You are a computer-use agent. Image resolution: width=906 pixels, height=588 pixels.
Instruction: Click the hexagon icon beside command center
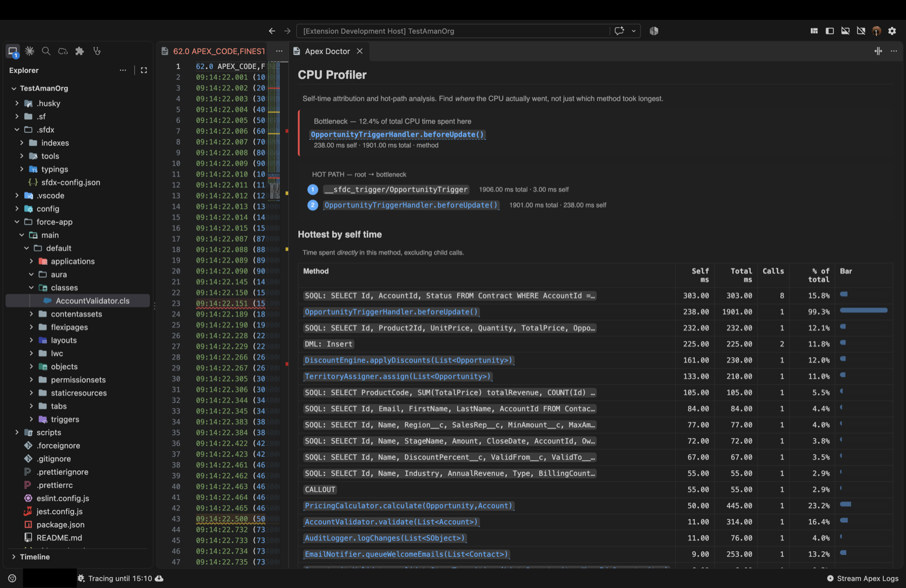(x=654, y=31)
